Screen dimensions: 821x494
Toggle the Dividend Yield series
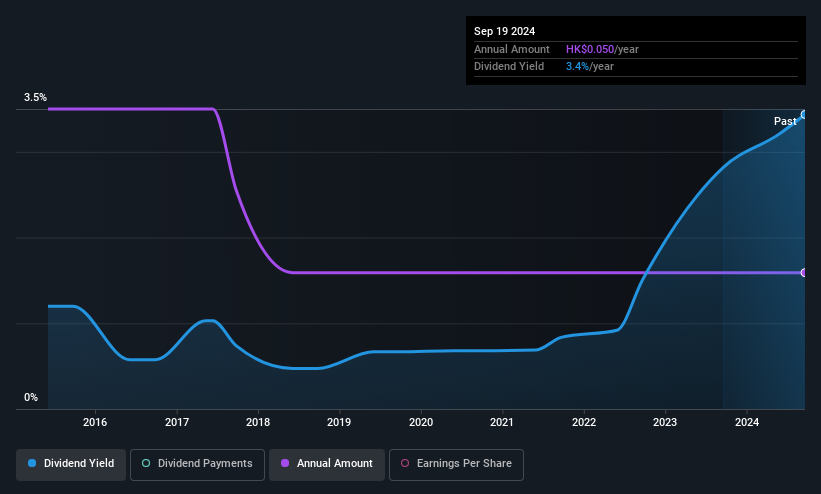pos(71,464)
